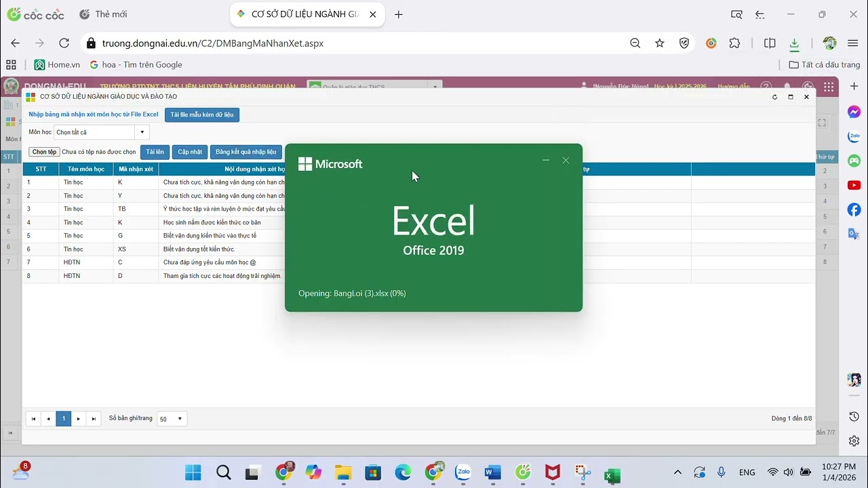
Task: Open the weather widget on taskbar
Action: 20,471
